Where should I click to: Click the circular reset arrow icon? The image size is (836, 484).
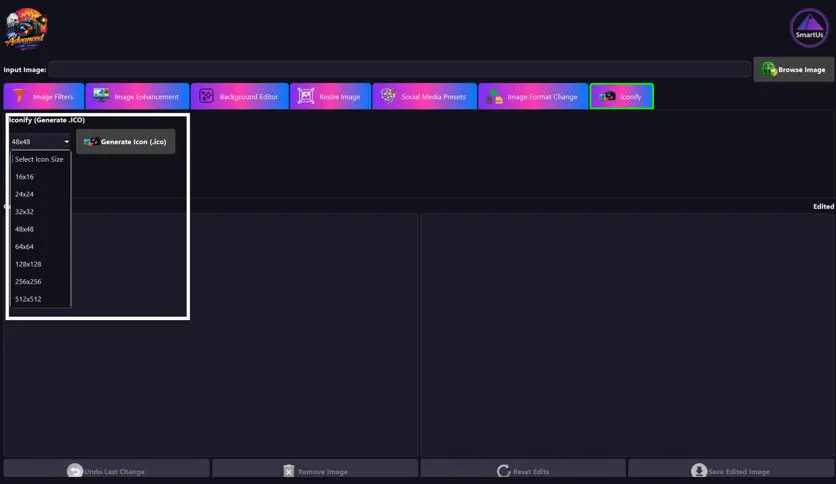click(x=503, y=471)
